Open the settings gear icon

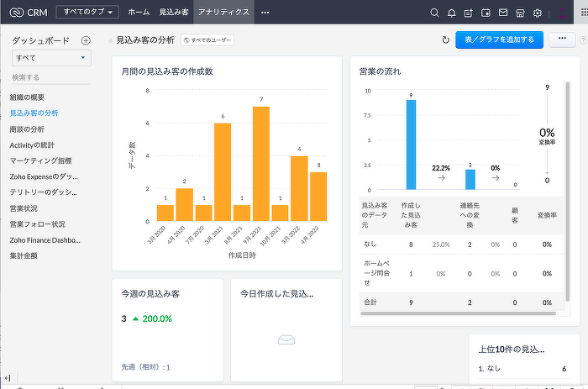[x=538, y=13]
